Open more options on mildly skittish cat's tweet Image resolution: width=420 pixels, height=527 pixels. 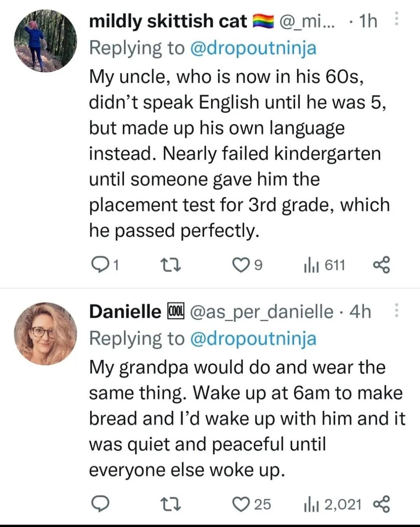pyautogui.click(x=396, y=18)
